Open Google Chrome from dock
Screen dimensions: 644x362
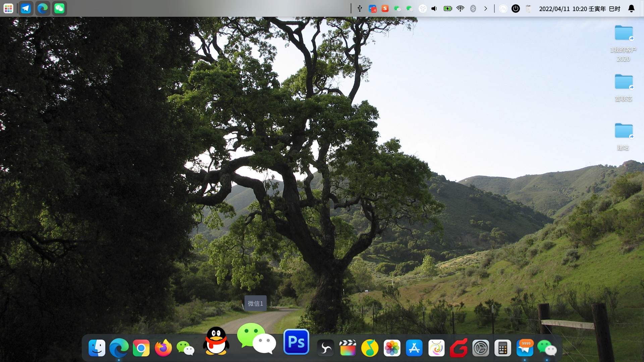141,348
